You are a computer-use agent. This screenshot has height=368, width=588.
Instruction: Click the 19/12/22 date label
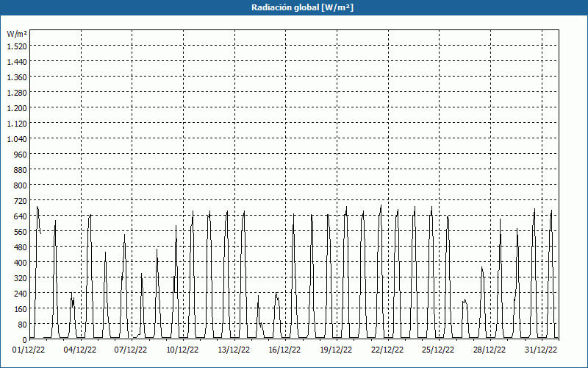coord(336,350)
